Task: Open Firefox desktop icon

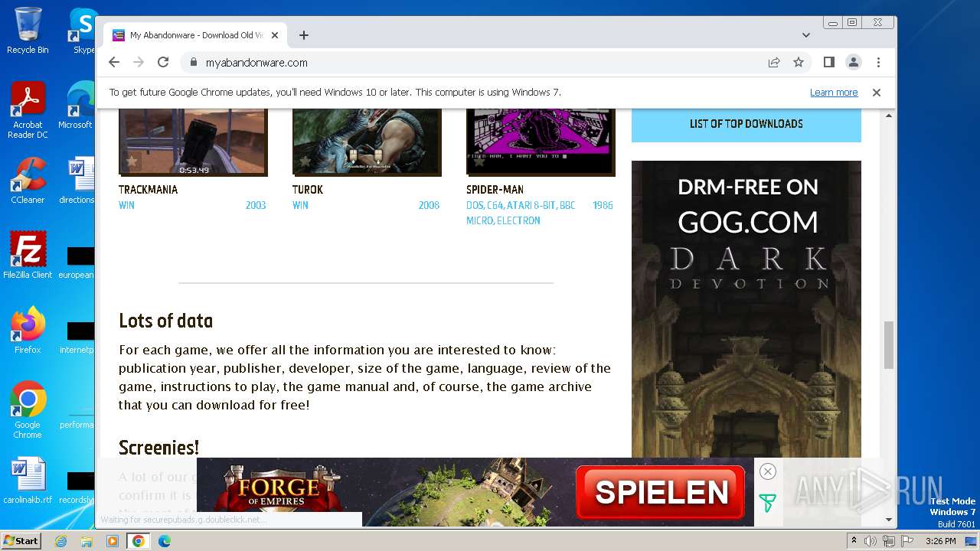Action: 28,331
